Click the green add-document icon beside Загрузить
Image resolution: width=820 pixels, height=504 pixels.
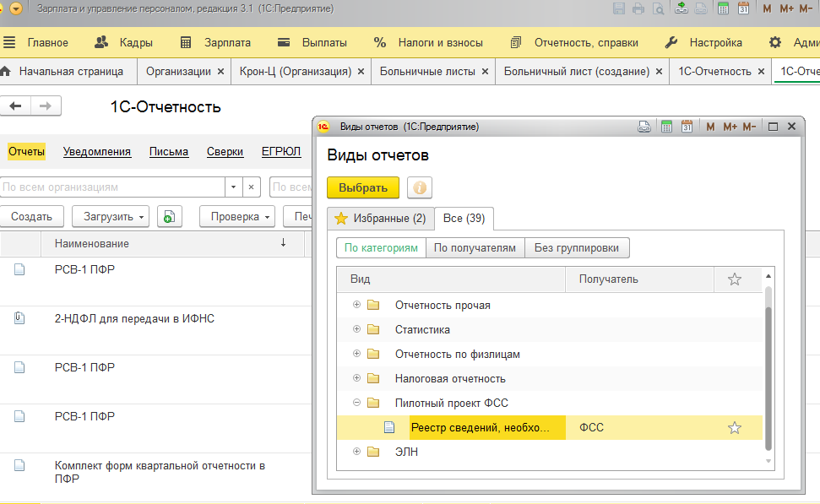coord(170,216)
